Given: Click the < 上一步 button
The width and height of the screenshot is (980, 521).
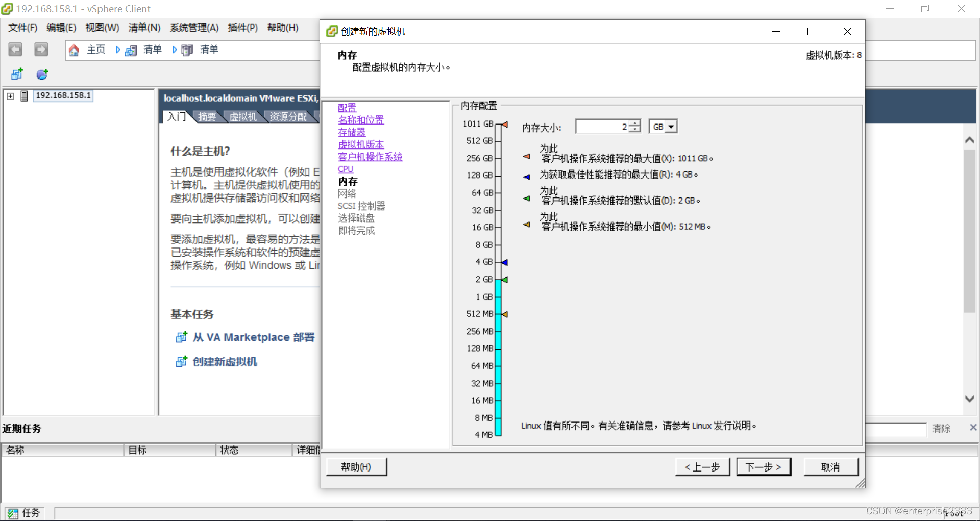Looking at the screenshot, I should coord(702,467).
